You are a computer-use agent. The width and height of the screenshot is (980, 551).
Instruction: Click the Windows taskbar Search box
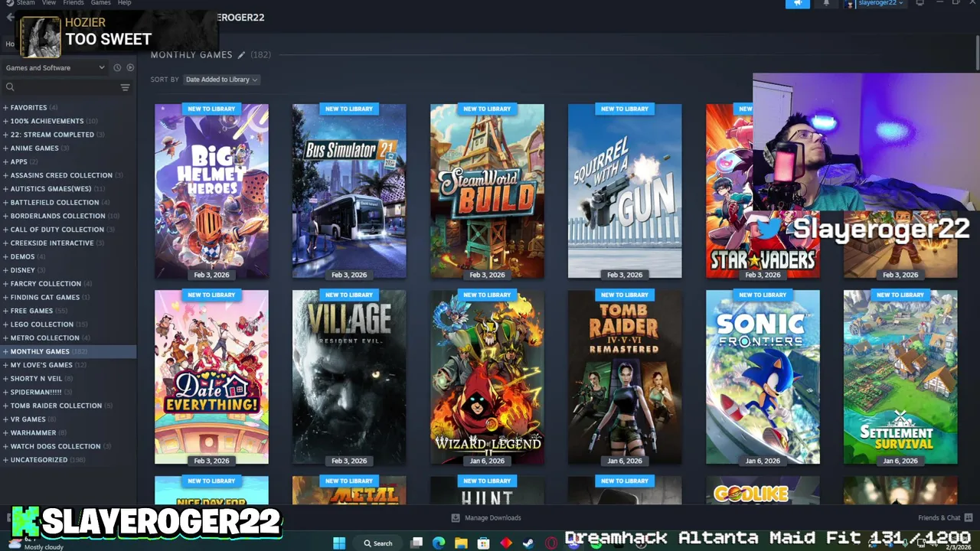tap(379, 543)
